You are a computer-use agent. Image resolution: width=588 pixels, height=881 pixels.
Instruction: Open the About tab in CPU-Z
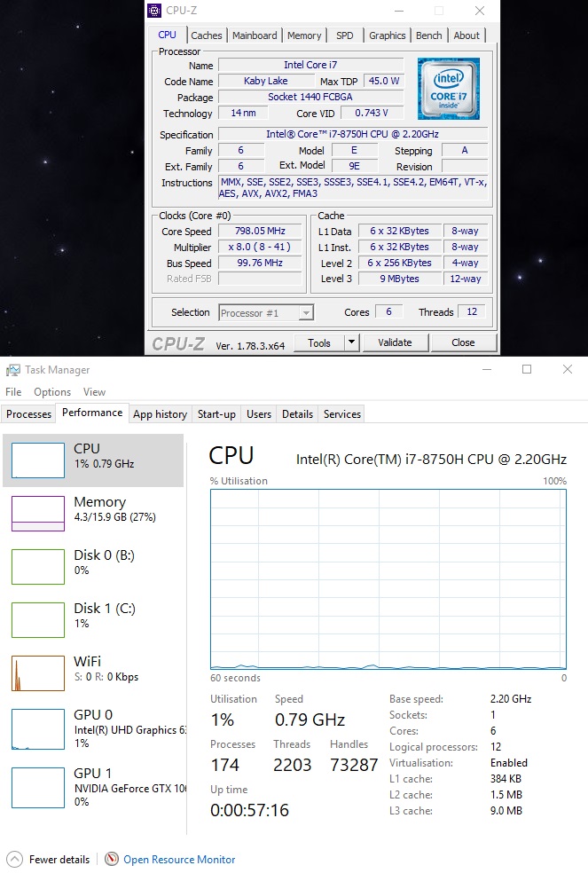466,35
